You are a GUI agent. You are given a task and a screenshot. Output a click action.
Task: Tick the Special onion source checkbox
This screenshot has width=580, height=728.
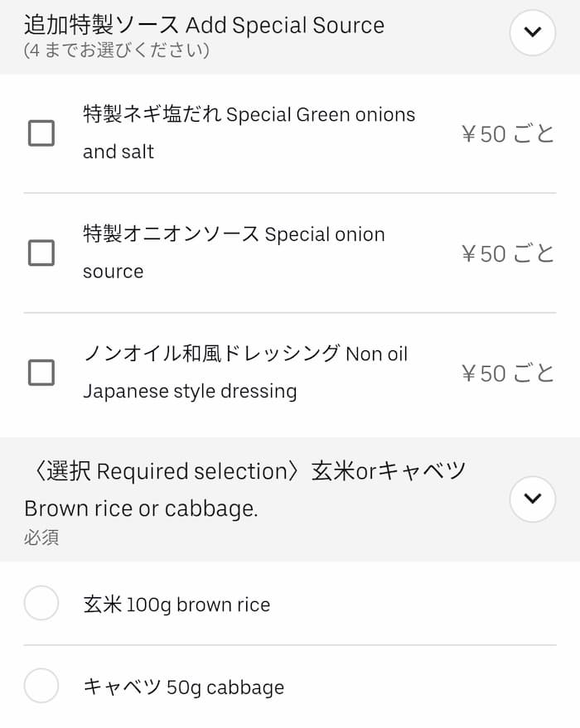(x=41, y=253)
